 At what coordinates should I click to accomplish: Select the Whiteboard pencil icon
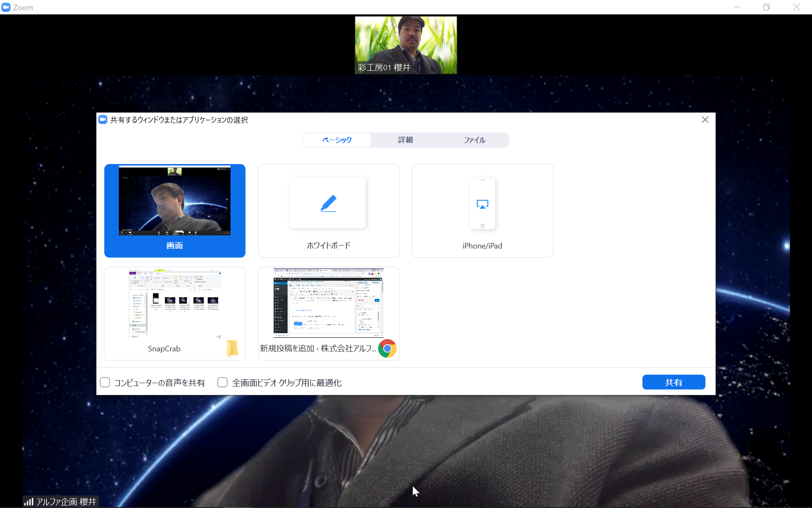pos(328,203)
